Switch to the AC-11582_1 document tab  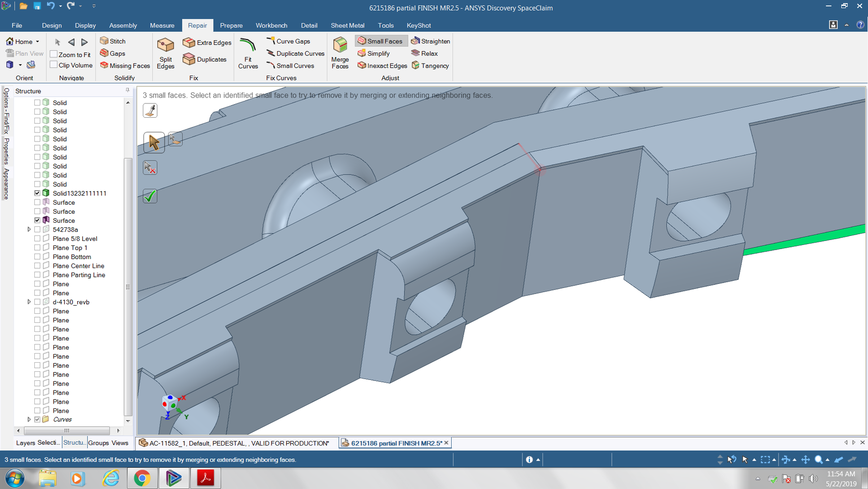click(x=234, y=443)
